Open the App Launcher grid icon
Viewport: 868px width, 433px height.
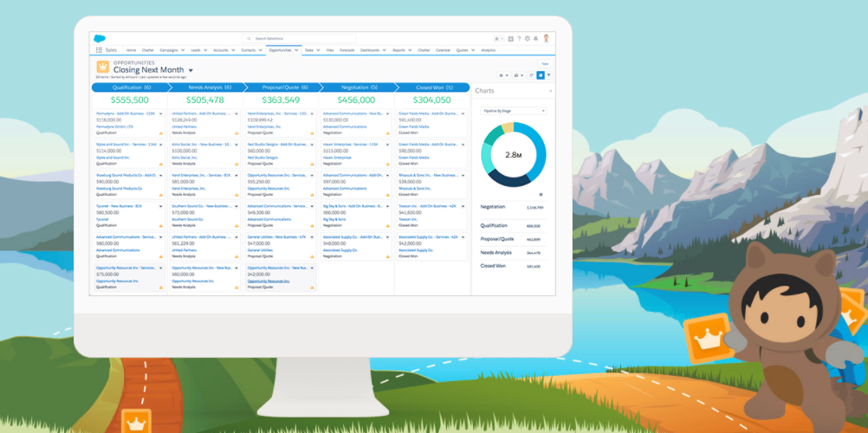pos(99,50)
